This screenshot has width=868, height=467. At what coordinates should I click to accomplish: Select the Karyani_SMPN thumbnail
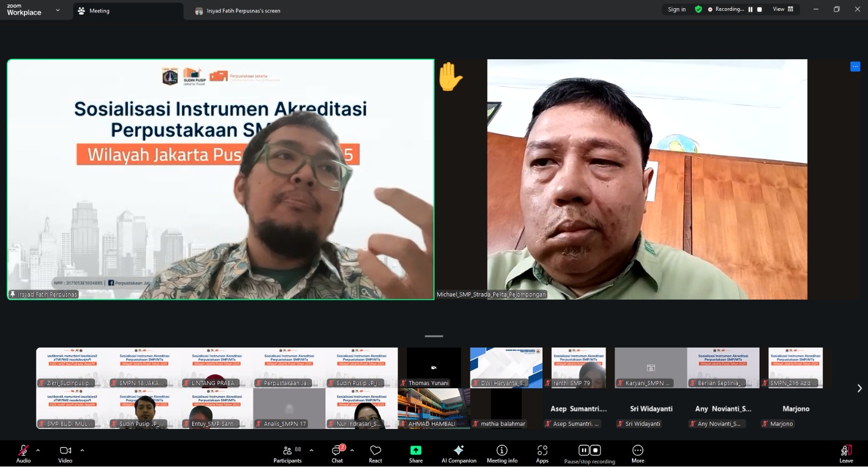point(651,368)
